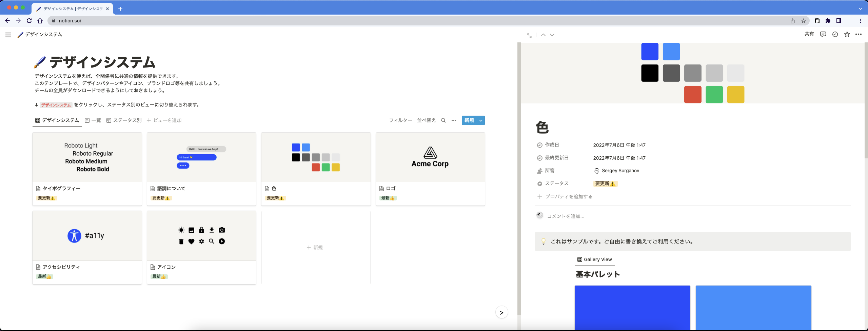Image resolution: width=868 pixels, height=331 pixels.
Task: Bookmark the current page in the address bar
Action: [803, 21]
